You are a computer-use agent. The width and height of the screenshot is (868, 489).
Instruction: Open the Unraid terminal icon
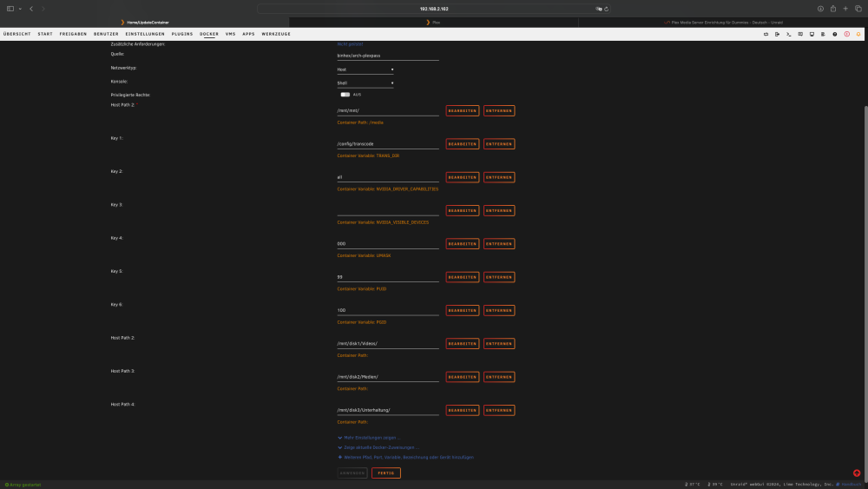pos(788,35)
